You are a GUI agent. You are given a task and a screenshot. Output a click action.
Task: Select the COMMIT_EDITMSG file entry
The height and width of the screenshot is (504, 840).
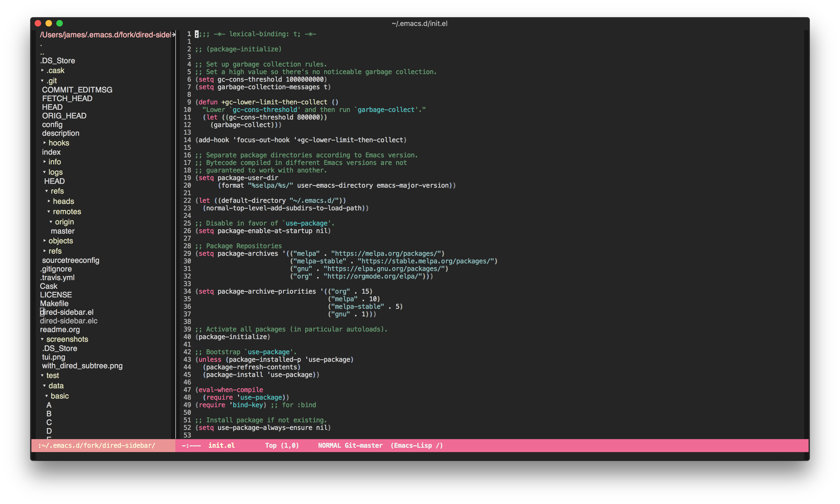tap(77, 90)
